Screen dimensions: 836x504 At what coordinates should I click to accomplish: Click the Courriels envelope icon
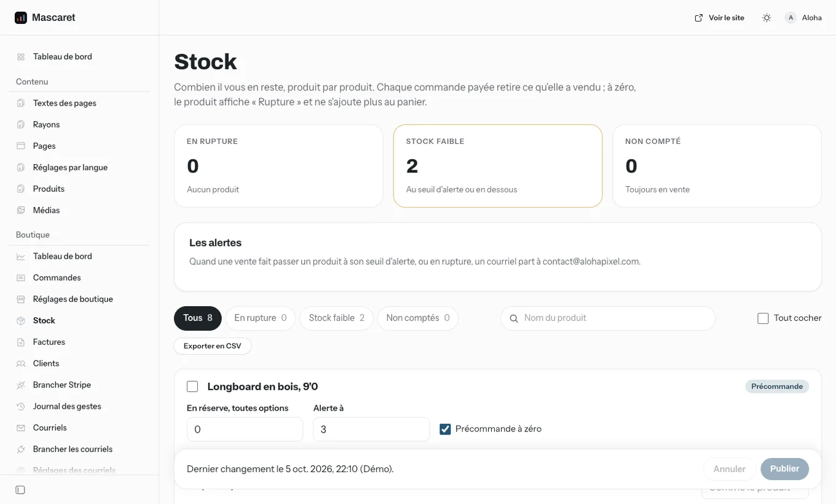pos(21,428)
